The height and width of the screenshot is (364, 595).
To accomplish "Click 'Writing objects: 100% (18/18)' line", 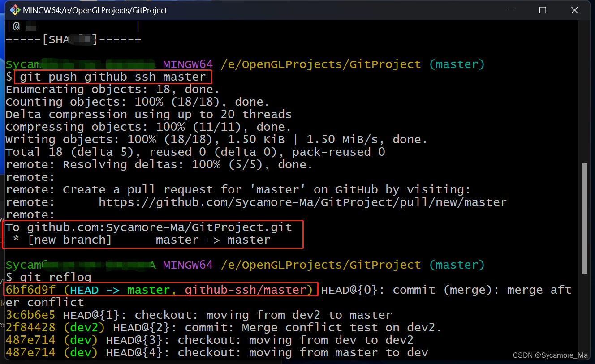I will [x=216, y=140].
